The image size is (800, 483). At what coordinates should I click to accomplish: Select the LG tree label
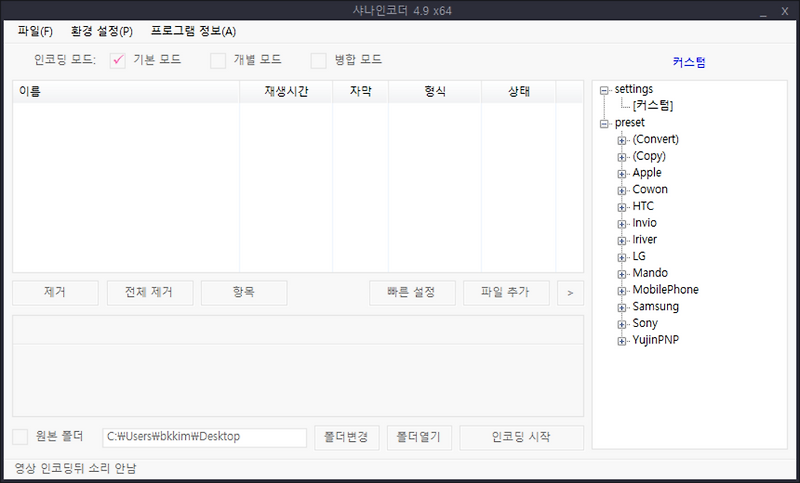(x=639, y=256)
